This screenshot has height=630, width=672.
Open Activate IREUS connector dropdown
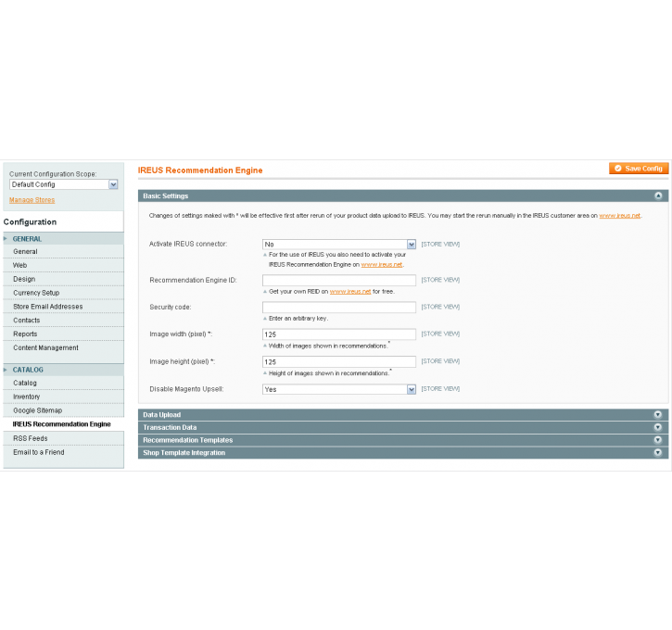pyautogui.click(x=339, y=244)
